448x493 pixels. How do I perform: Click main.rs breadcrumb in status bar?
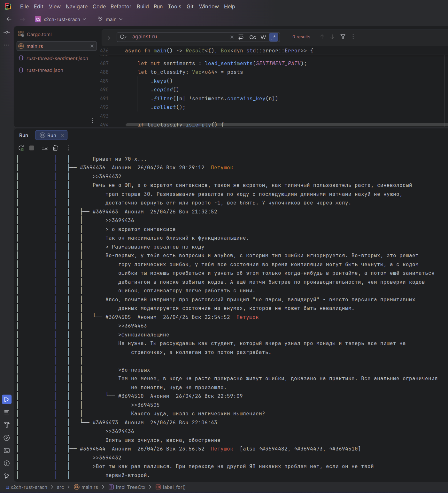86,487
